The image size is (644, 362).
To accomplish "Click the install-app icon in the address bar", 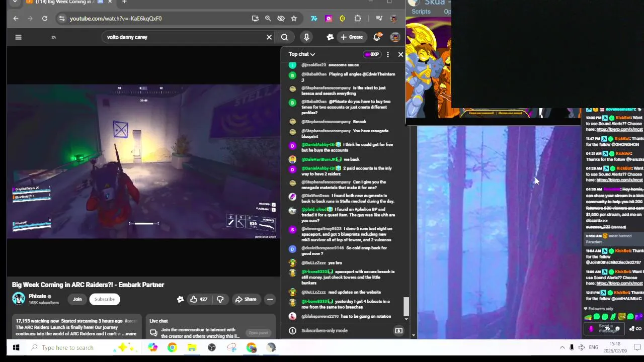I will (x=255, y=19).
